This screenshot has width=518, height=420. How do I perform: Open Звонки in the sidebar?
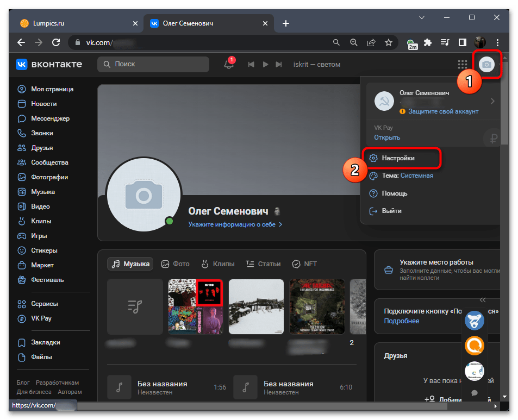[35, 133]
